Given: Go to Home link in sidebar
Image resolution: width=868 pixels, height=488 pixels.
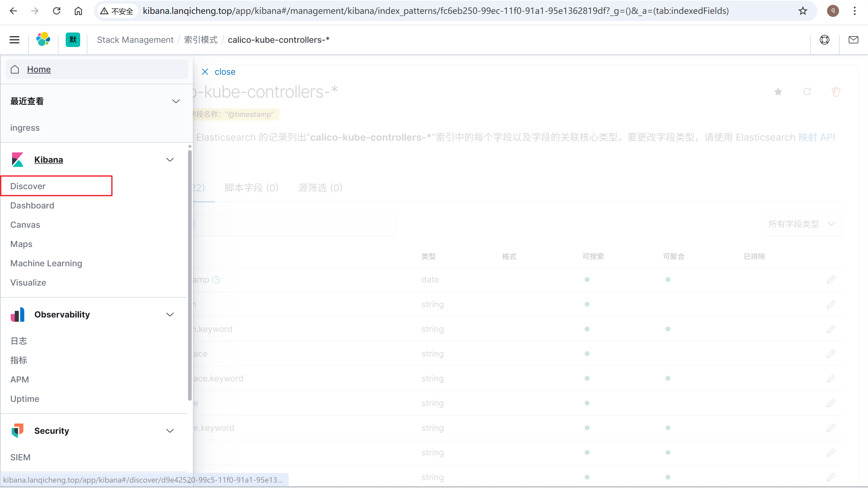Looking at the screenshot, I should 39,69.
